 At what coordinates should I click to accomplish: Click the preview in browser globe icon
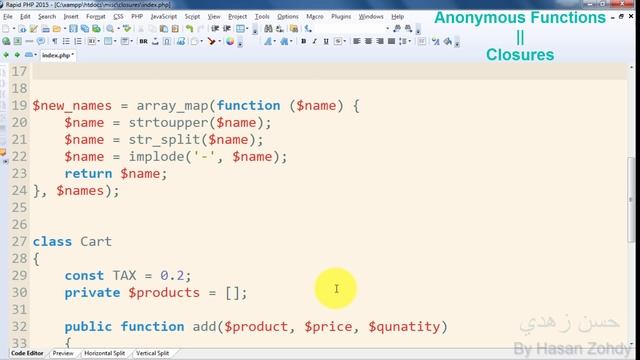(x=6, y=41)
